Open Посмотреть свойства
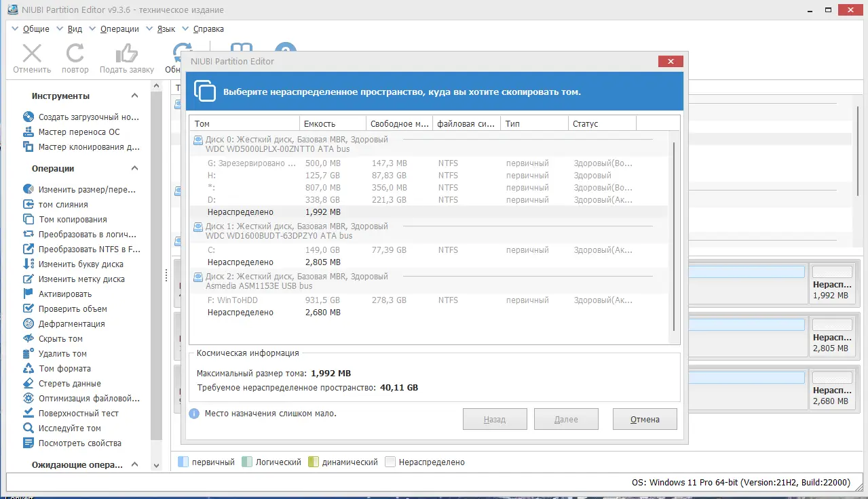The image size is (868, 499). pyautogui.click(x=72, y=443)
